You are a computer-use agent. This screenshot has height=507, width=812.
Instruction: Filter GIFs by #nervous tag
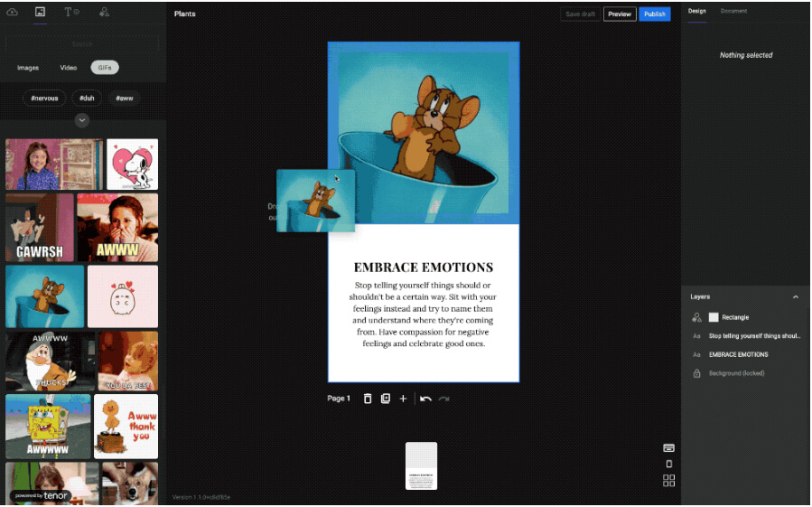[44, 98]
